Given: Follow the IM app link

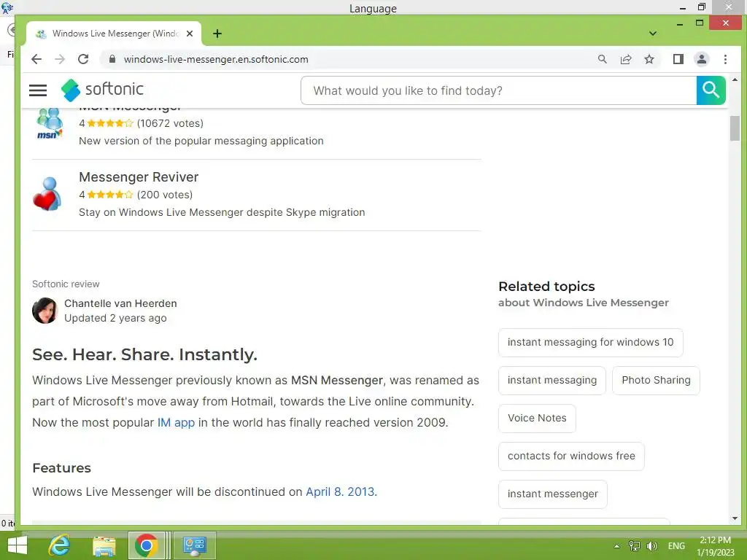Looking at the screenshot, I should pos(177,422).
